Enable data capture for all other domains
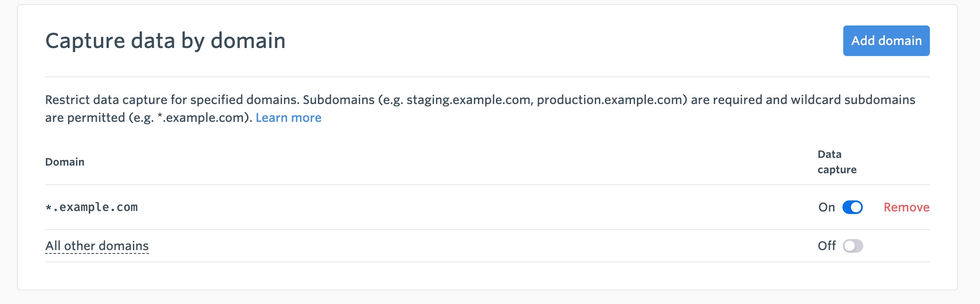The height and width of the screenshot is (304, 980). pyautogui.click(x=853, y=246)
